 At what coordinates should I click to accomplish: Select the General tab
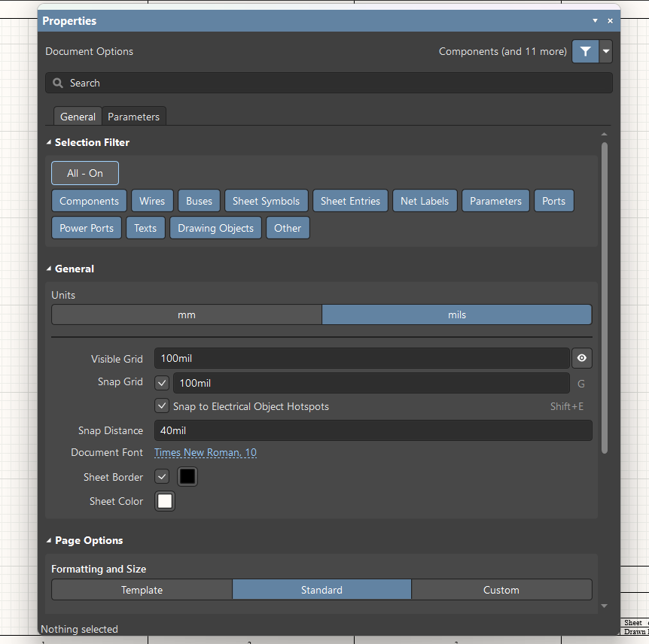click(78, 117)
